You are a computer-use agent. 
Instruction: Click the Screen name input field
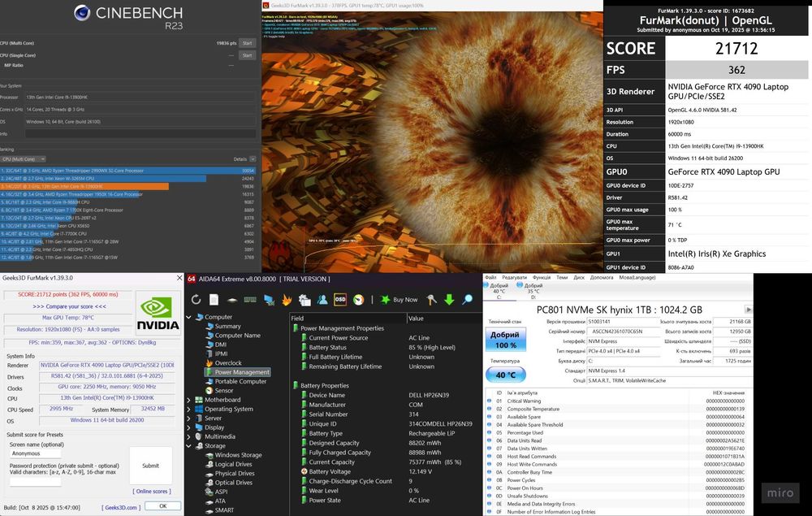[35, 454]
